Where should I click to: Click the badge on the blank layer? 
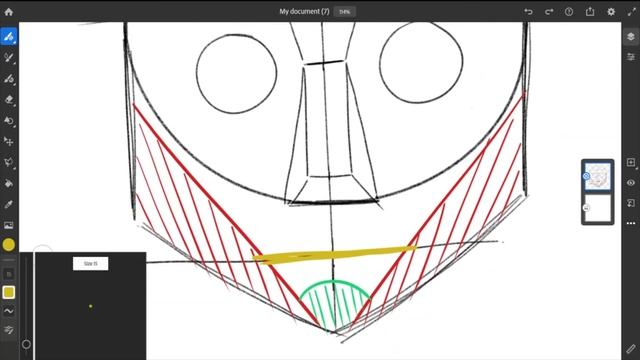(586, 208)
